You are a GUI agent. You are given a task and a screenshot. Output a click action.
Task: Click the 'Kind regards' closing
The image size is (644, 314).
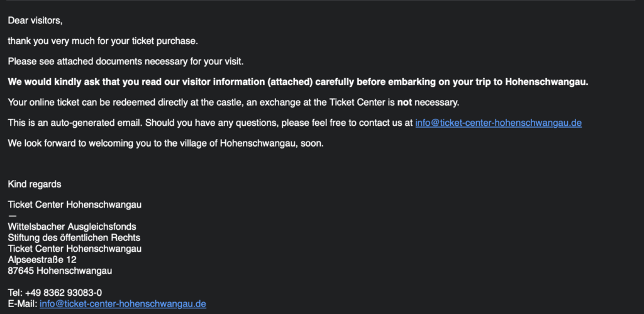[x=35, y=184]
